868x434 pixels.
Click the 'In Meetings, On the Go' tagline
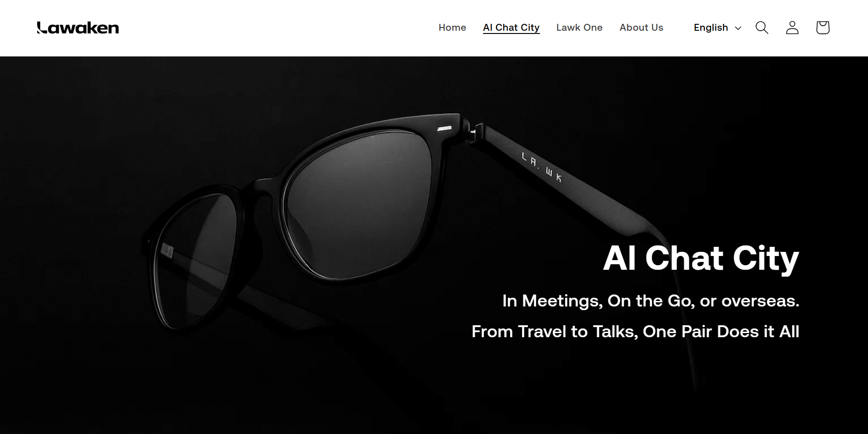pos(651,301)
